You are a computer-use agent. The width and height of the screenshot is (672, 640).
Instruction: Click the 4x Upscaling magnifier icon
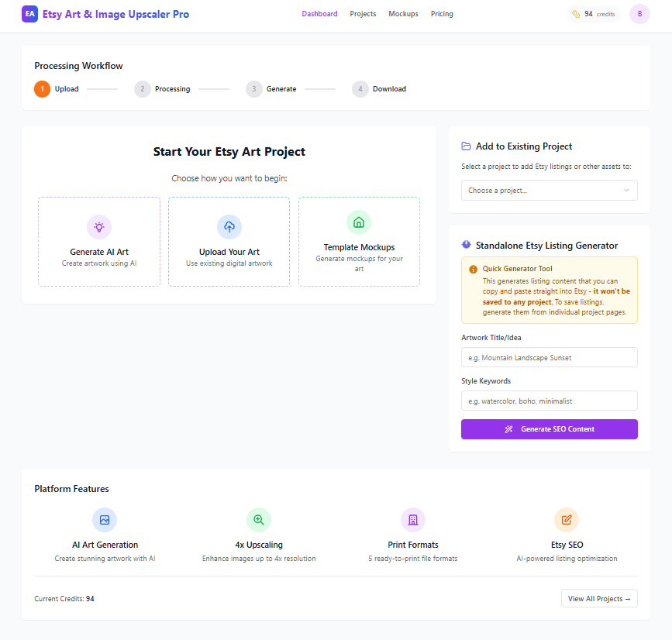coord(259,520)
